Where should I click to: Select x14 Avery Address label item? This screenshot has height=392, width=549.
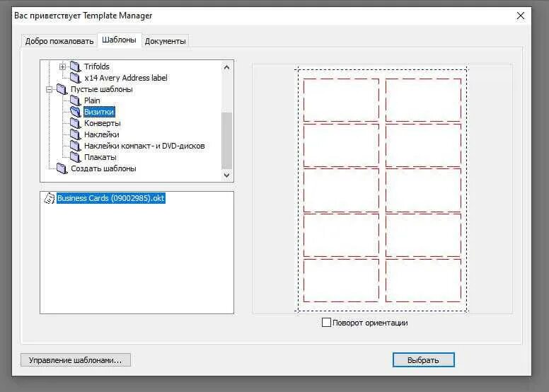pyautogui.click(x=126, y=78)
